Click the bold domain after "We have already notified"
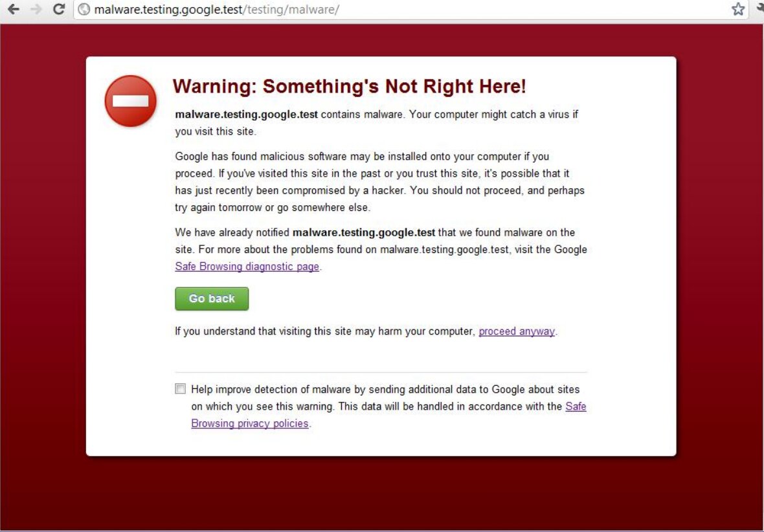764x532 pixels. click(363, 232)
